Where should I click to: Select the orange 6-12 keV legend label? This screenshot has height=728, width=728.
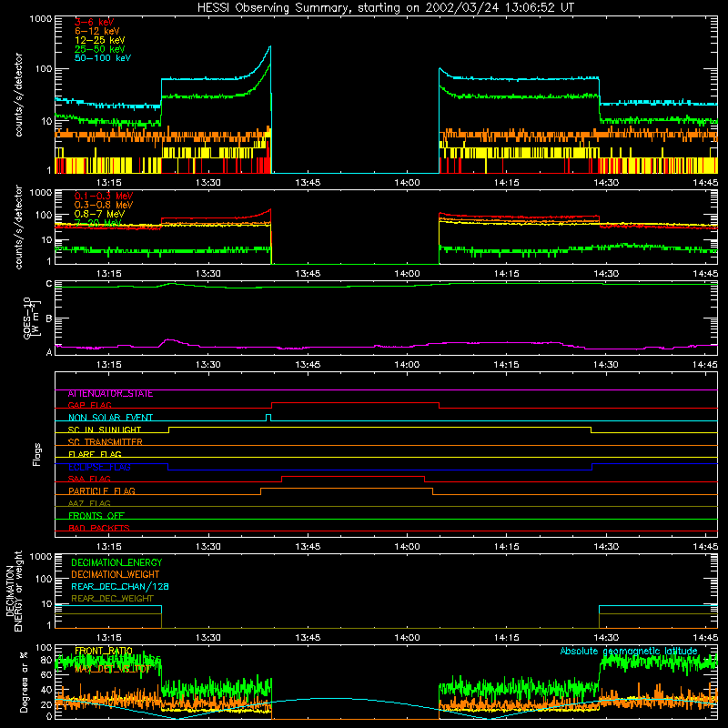coord(97,31)
